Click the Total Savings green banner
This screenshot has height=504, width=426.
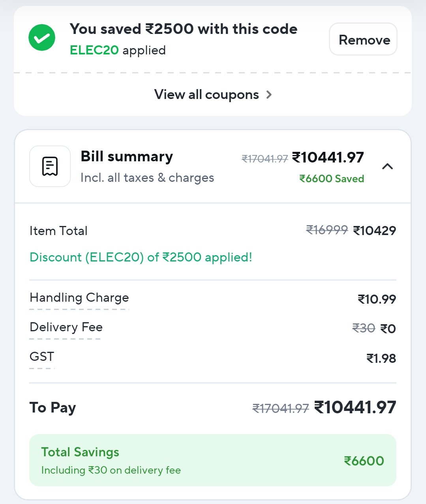(x=213, y=460)
